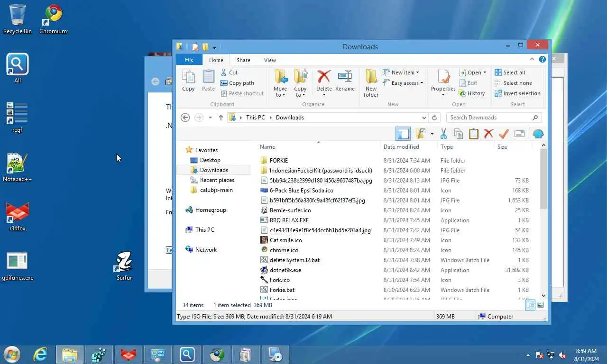Open folder options dropdown arrow in lower toolbar
Screen dimensions: 607x364
point(432,134)
